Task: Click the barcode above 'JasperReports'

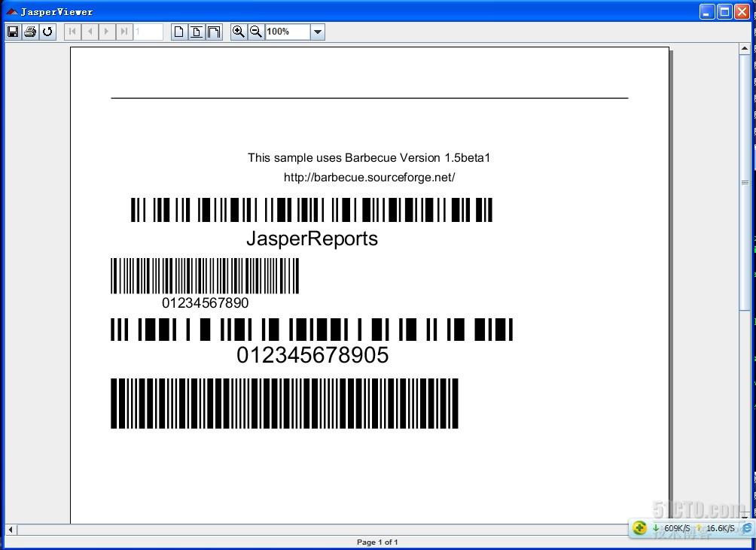Action: (x=312, y=209)
